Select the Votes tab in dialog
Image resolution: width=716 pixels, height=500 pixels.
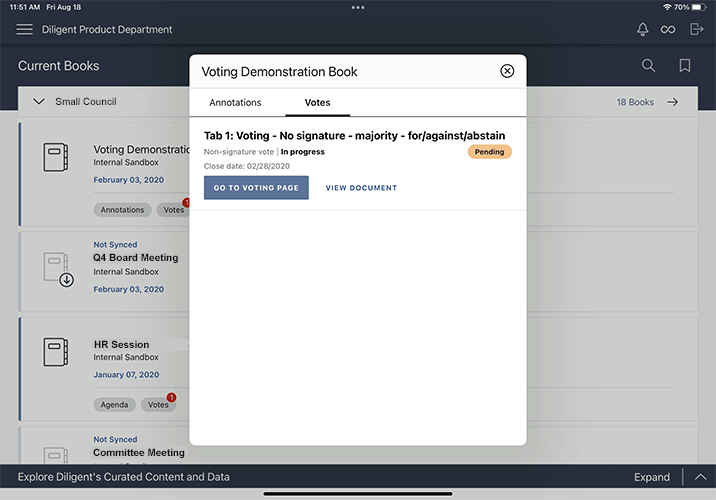point(317,102)
